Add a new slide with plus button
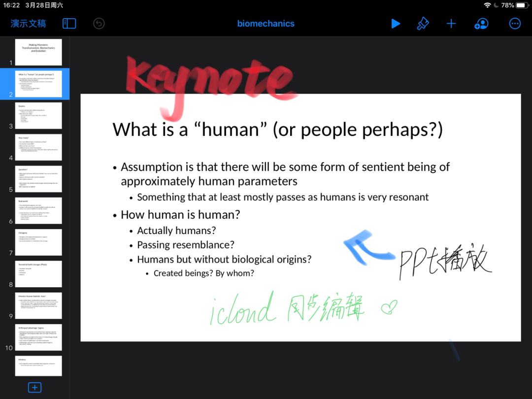 coord(34,387)
